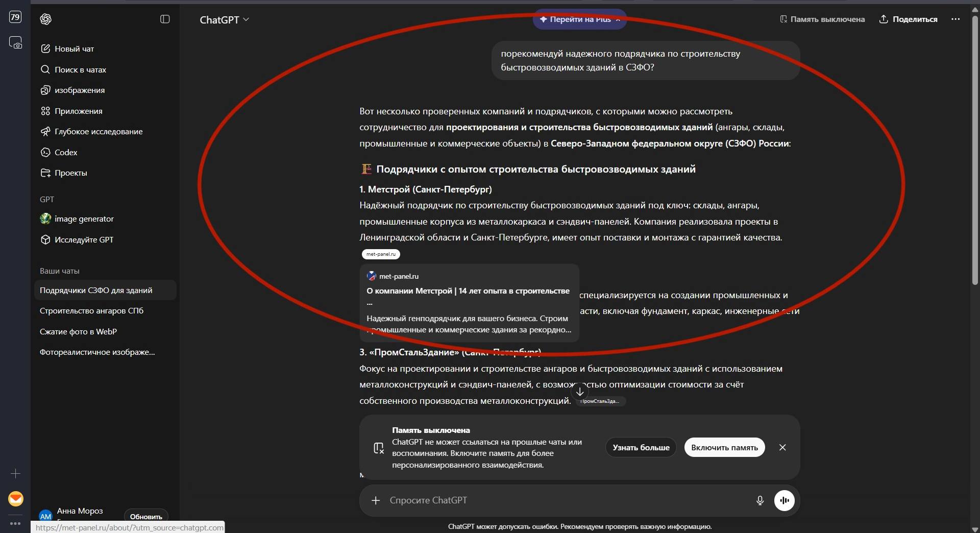Click the ChatGPT logo icon in the sidebar

pos(45,19)
